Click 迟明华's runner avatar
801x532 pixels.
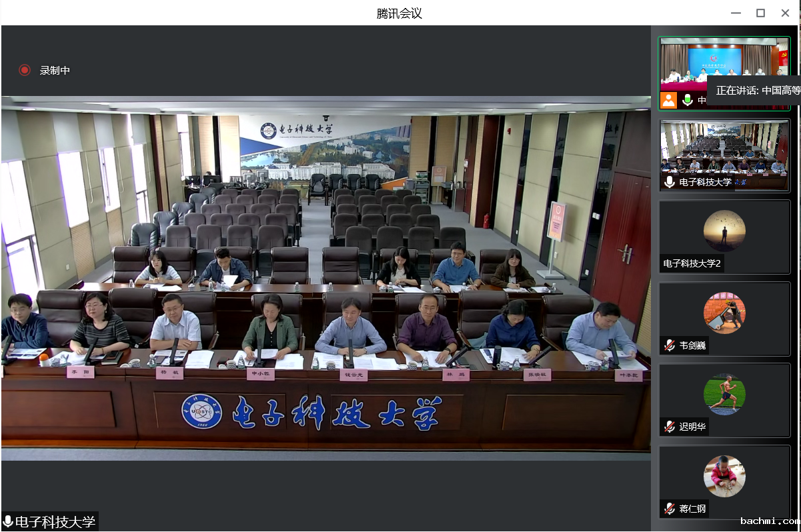click(724, 394)
